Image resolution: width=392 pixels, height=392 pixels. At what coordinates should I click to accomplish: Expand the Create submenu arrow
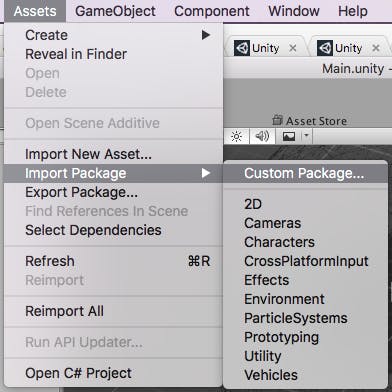pyautogui.click(x=206, y=35)
